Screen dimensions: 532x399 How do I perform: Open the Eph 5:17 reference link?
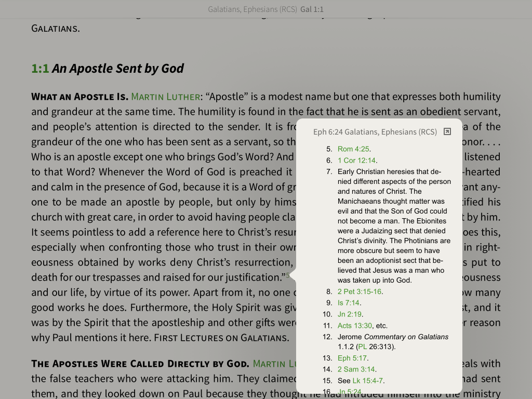pos(352,358)
